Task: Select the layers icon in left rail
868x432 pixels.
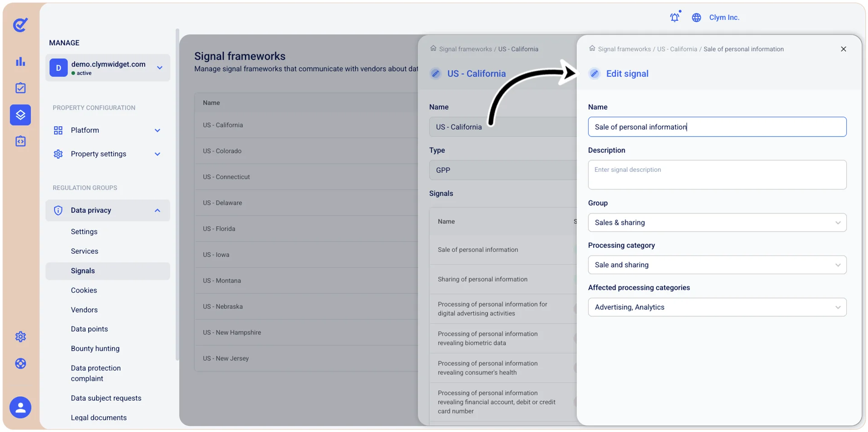Action: 20,115
